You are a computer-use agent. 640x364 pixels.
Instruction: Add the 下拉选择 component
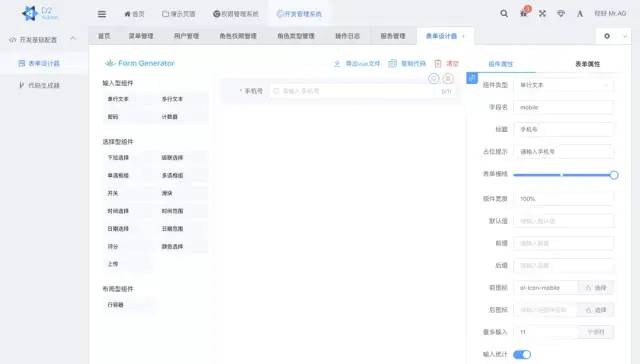pyautogui.click(x=128, y=158)
